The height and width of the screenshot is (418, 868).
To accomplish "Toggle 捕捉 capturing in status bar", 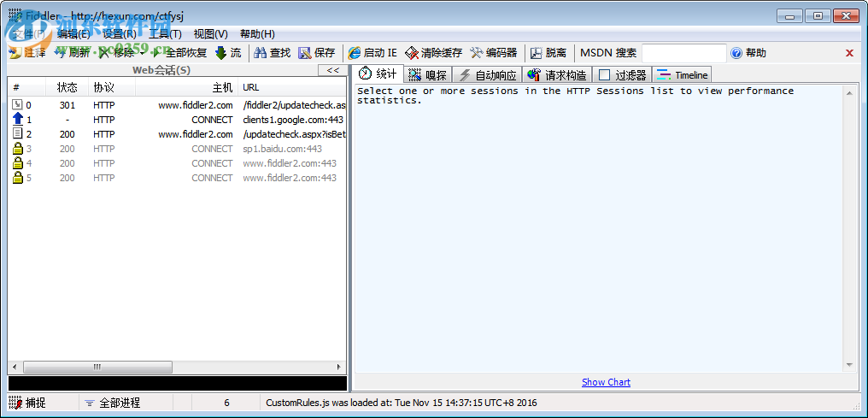I will coord(27,403).
